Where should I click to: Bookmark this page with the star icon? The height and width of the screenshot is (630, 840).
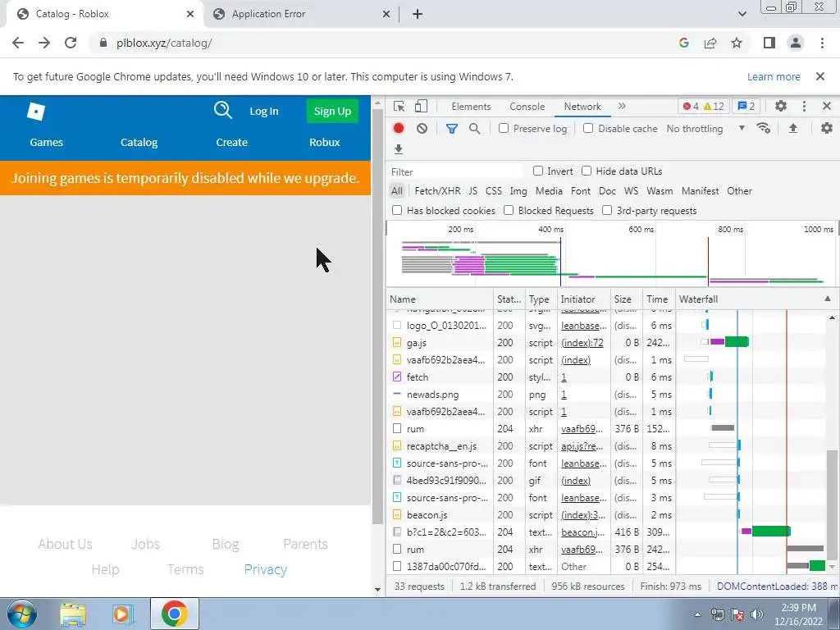coord(737,43)
